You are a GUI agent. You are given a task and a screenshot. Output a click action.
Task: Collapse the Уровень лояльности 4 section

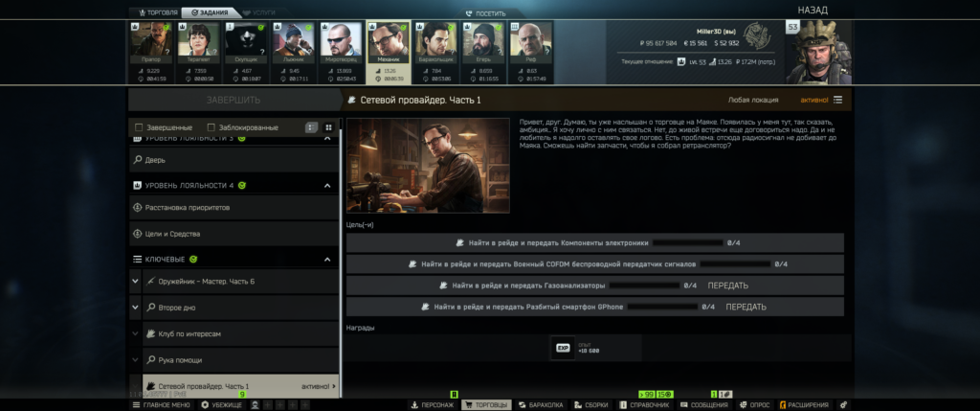pyautogui.click(x=327, y=186)
